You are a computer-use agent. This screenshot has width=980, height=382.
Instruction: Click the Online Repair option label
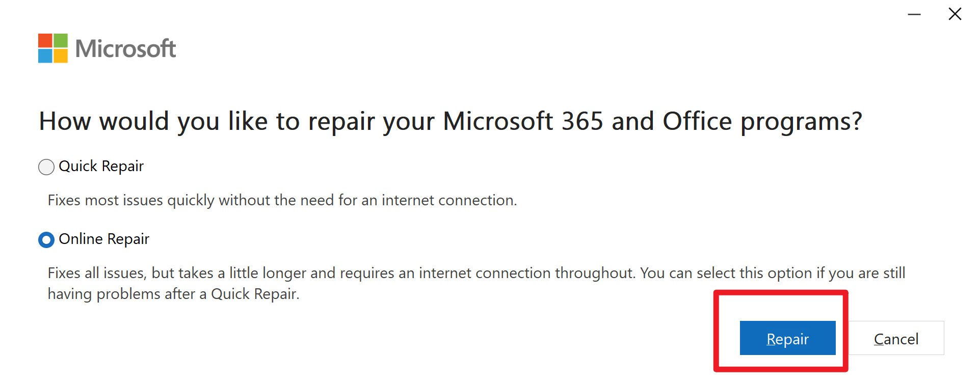pyautogui.click(x=104, y=239)
